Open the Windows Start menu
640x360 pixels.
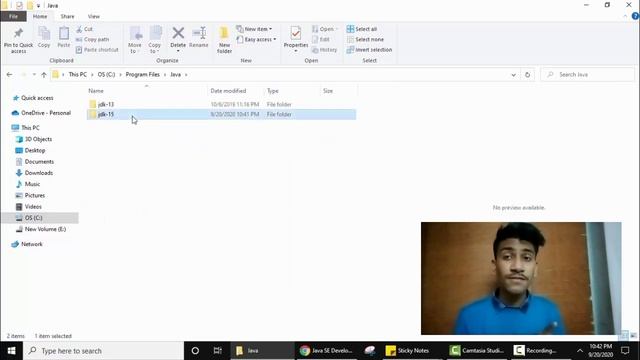coord(11,351)
